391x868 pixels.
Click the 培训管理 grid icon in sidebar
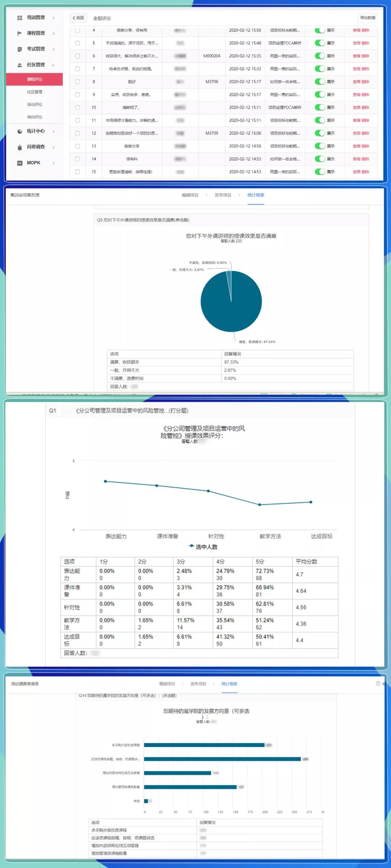[x=20, y=18]
